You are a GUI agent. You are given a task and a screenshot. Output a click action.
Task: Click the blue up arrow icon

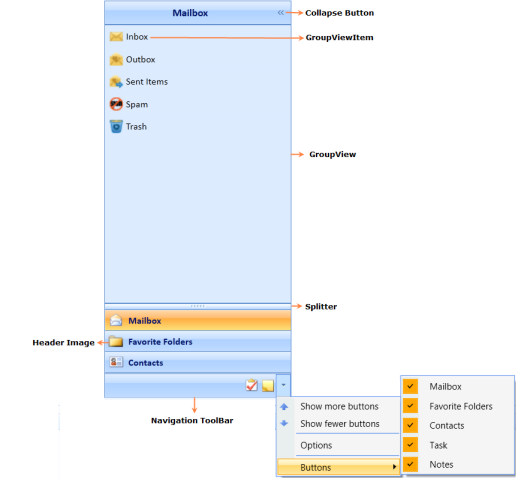tap(284, 406)
